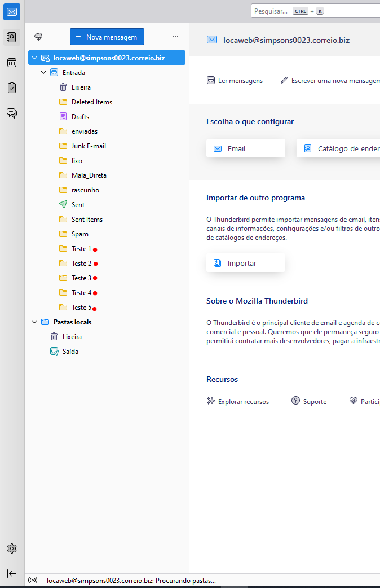Collapse the locaweb account tree
Screen dimensions: 380x588
coord(34,58)
